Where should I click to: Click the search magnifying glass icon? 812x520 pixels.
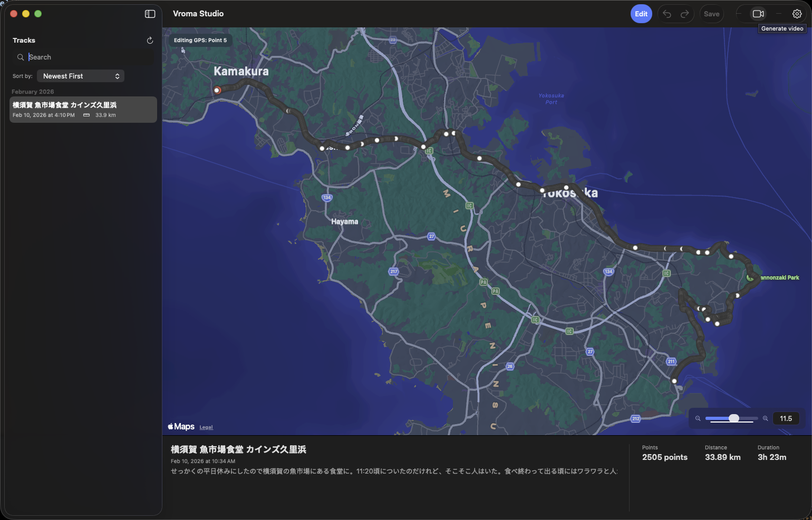coord(21,57)
